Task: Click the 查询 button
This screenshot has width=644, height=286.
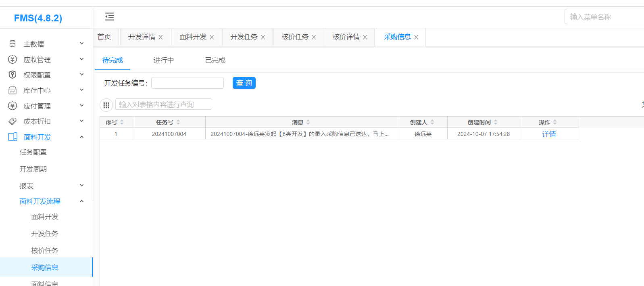Action: coord(244,83)
